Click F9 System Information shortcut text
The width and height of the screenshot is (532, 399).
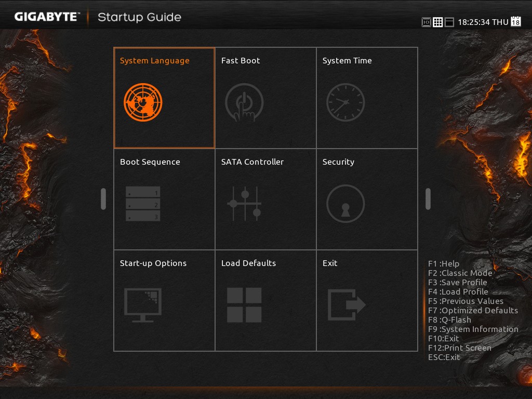[x=473, y=329]
